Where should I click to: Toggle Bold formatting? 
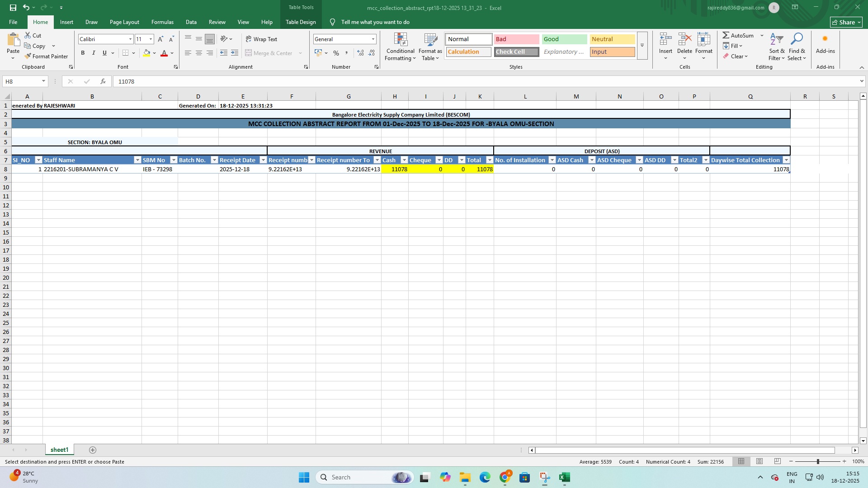(x=83, y=53)
